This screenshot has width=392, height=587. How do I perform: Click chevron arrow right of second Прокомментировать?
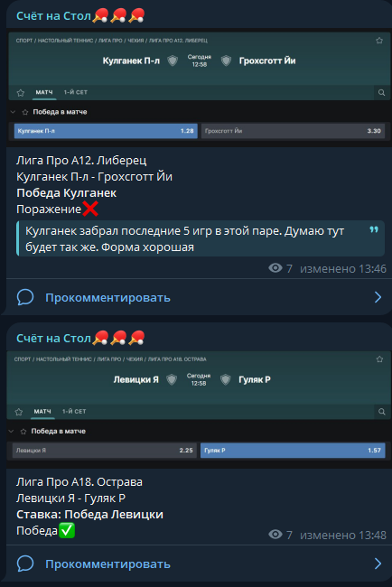[x=378, y=564]
